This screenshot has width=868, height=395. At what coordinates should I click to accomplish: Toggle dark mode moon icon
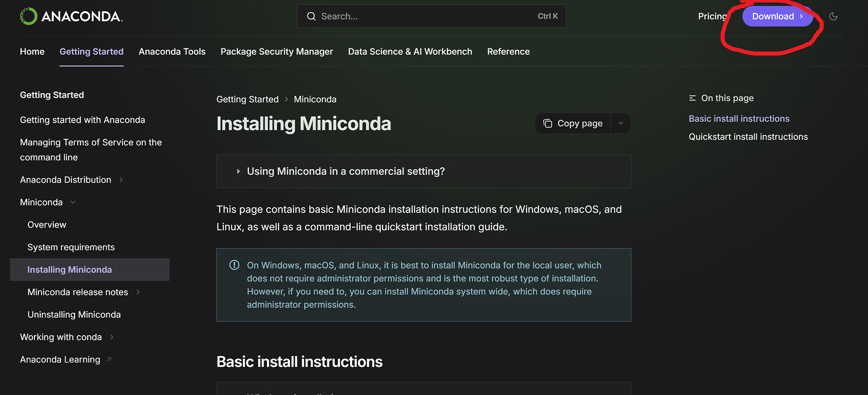[833, 16]
